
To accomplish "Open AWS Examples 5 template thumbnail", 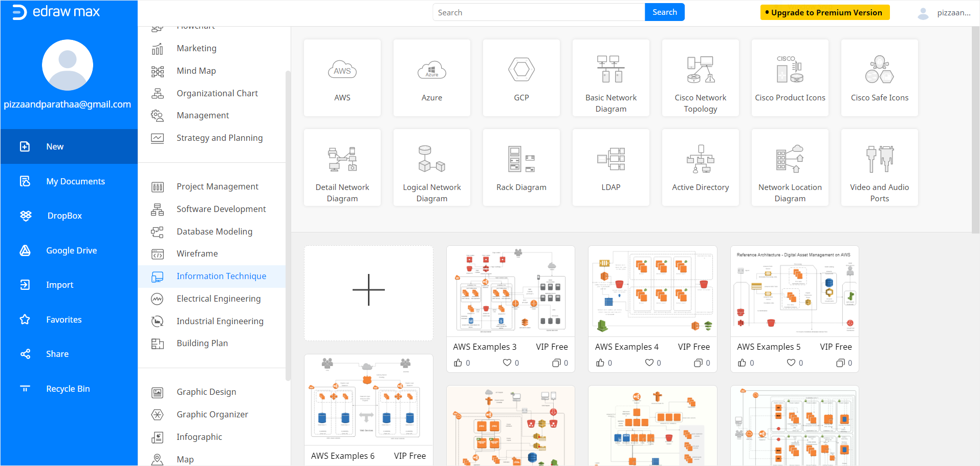I will tap(794, 291).
